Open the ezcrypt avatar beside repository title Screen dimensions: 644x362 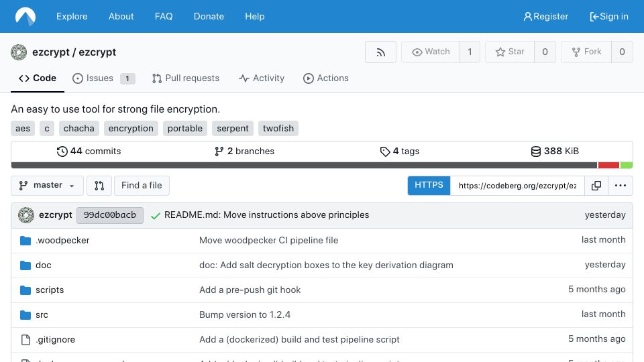pos(19,52)
